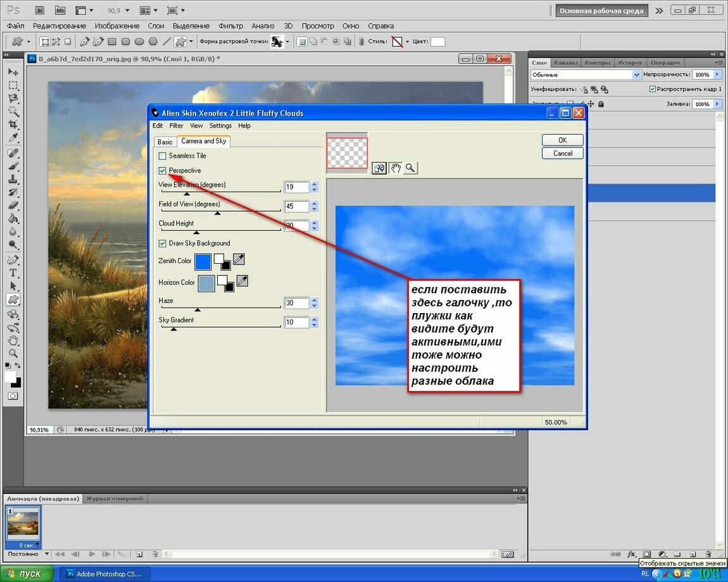This screenshot has width=728, height=582.
Task: Select the Blur tool
Action: pos(13,232)
